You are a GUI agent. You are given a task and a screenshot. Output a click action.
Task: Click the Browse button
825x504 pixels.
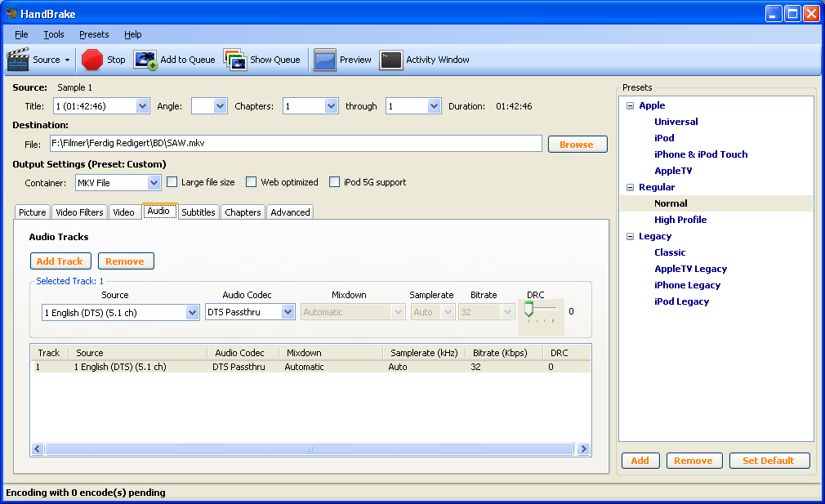[x=577, y=144]
